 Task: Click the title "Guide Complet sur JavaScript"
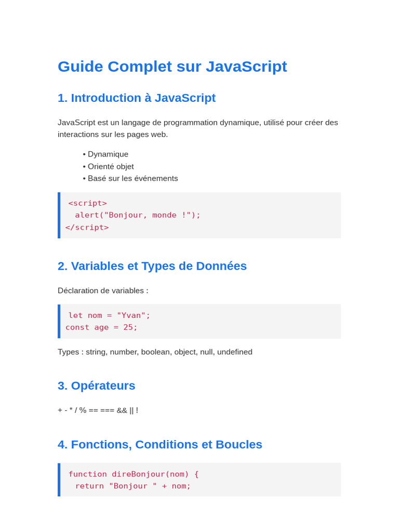[172, 66]
